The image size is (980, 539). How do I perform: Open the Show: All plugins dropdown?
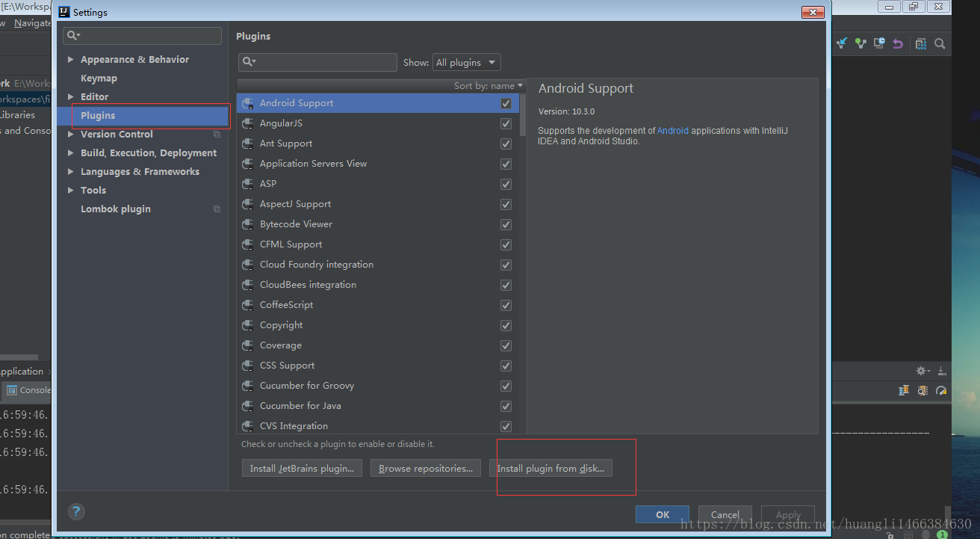click(x=466, y=62)
